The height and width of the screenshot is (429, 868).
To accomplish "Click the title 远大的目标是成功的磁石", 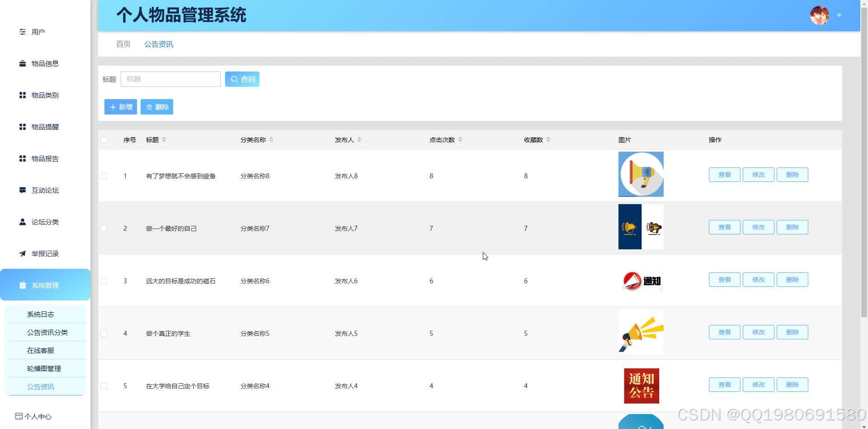I will click(181, 281).
